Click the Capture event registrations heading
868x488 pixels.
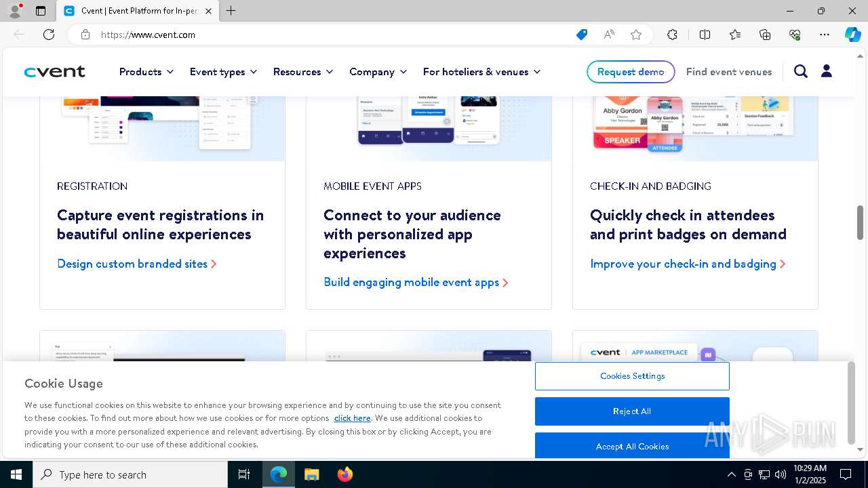[x=161, y=224]
